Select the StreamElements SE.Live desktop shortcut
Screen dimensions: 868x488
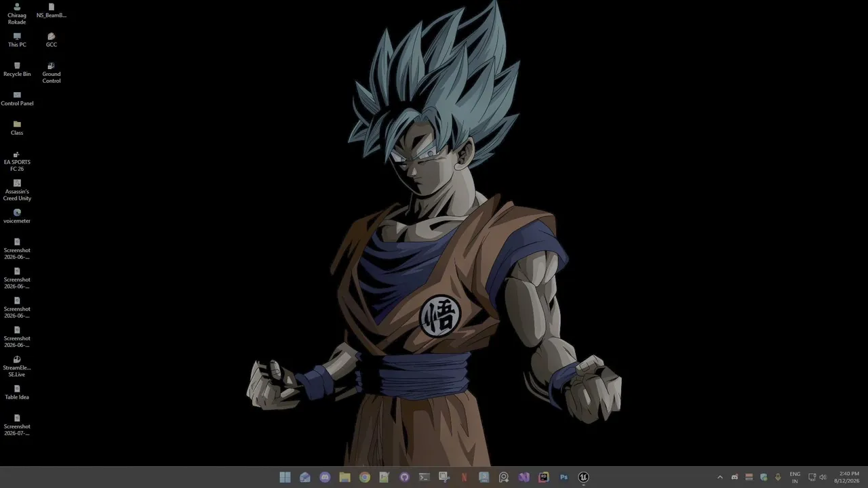[x=17, y=367]
